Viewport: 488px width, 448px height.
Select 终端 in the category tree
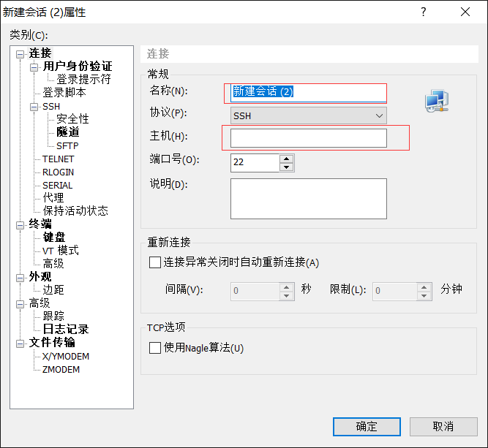40,224
